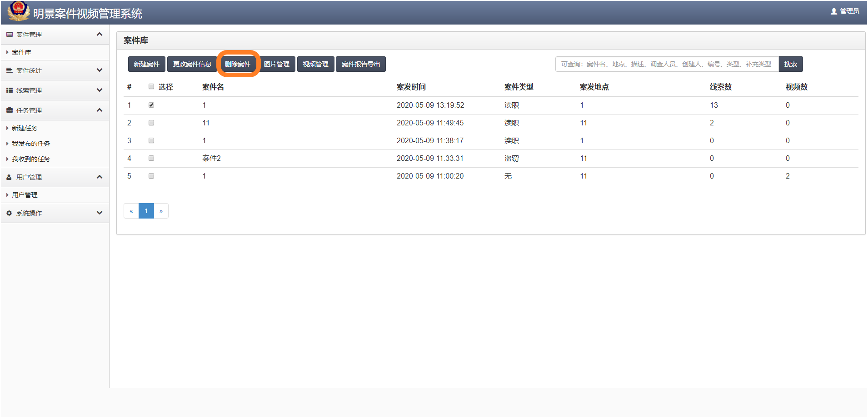This screenshot has height=418, width=868.
Task: Open 案件管理 section via its sidebar icon
Action: tap(8, 35)
